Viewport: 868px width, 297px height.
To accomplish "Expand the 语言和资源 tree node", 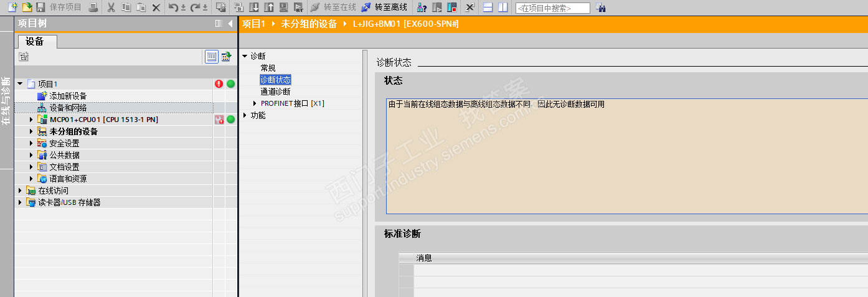I will coord(31,179).
